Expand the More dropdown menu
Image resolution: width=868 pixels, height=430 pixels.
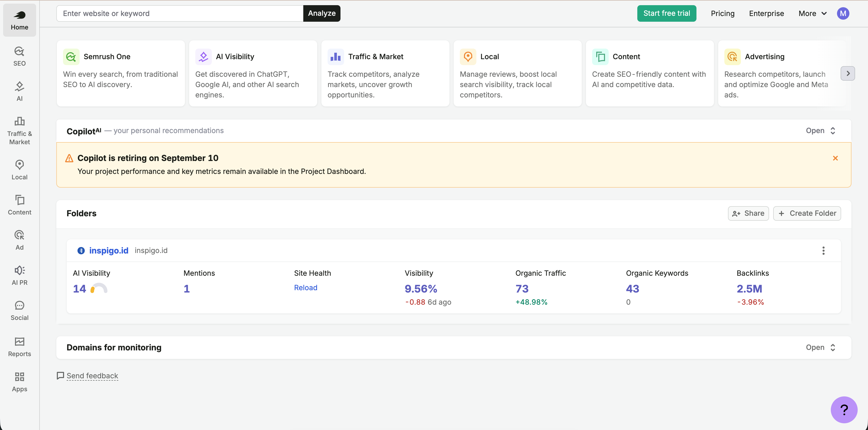(813, 13)
